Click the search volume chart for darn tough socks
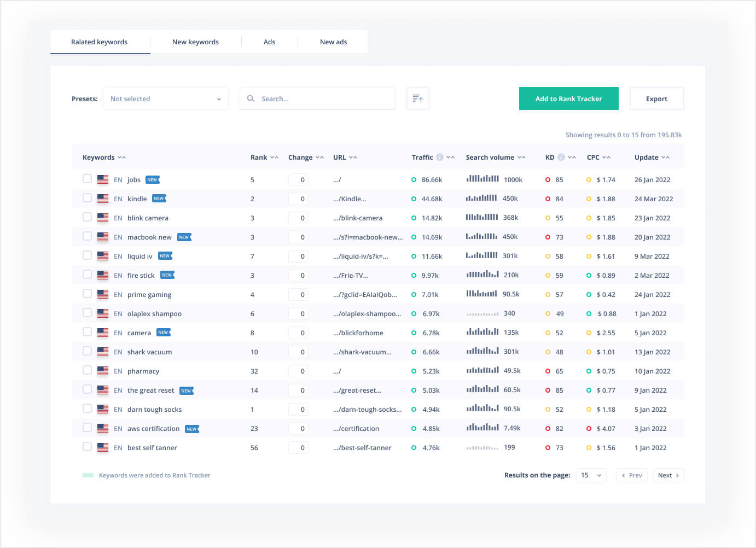The image size is (756, 548). tap(482, 408)
